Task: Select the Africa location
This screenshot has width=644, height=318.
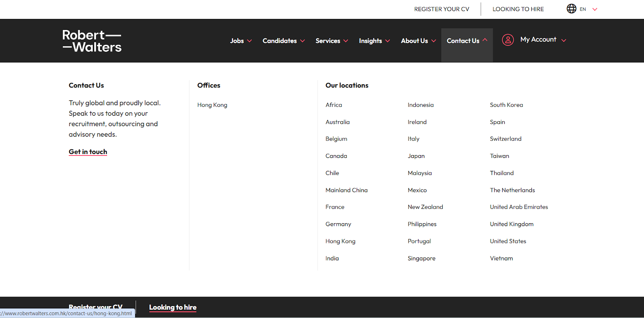Action: click(334, 105)
